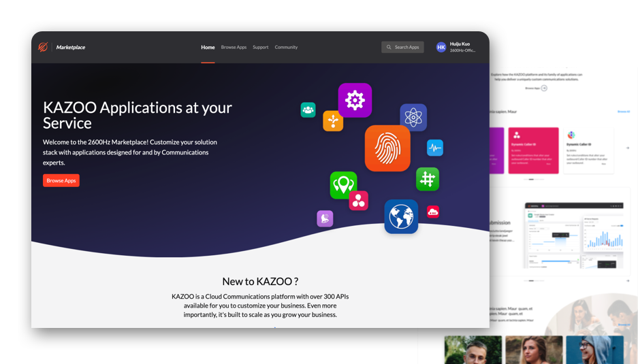Click the New to KAZOO ? heading
This screenshot has height=364, width=638.
coord(260,281)
